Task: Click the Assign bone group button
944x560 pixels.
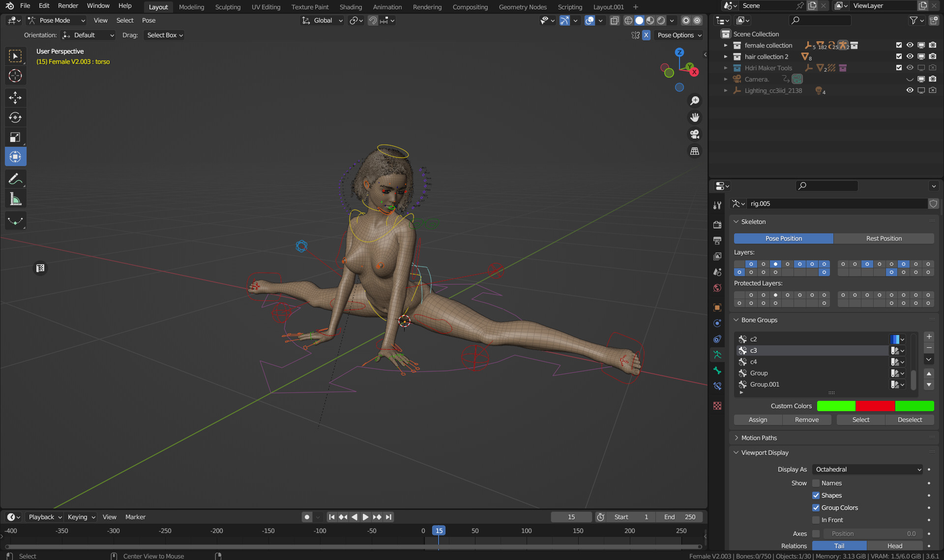Action: (758, 420)
